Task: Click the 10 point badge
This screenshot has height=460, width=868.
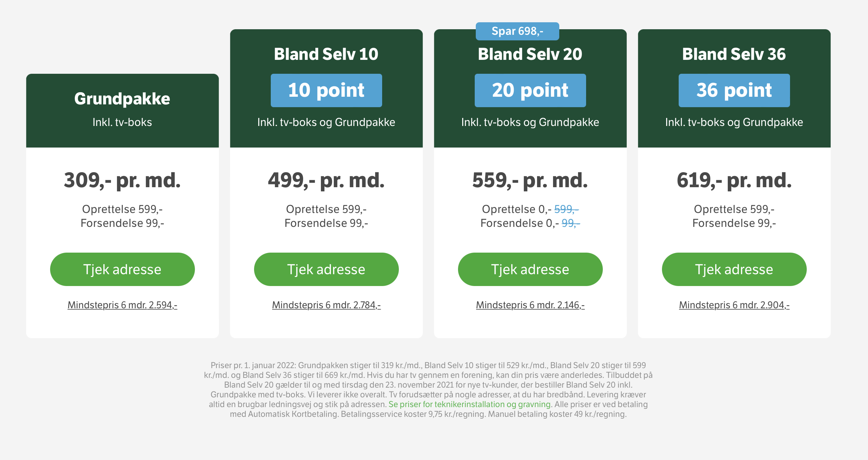Action: tap(326, 90)
